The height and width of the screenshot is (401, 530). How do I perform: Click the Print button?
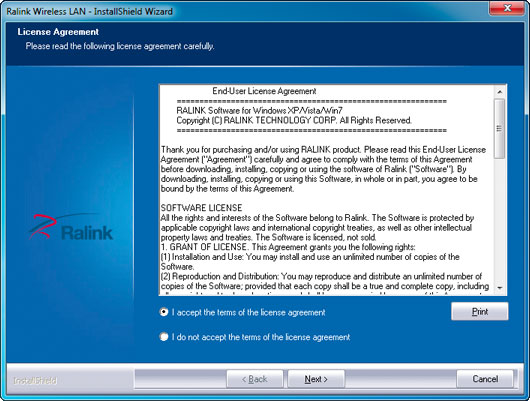click(479, 311)
